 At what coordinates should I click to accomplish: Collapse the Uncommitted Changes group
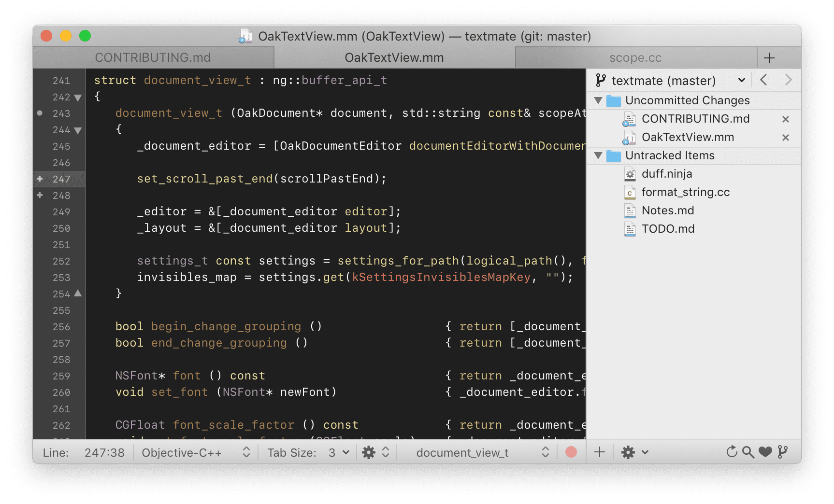point(598,100)
